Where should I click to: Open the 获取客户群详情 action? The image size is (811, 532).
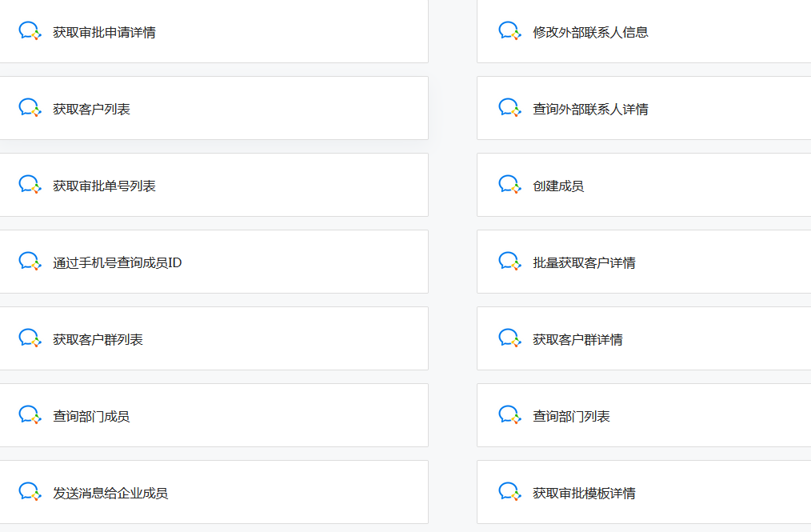[644, 338]
